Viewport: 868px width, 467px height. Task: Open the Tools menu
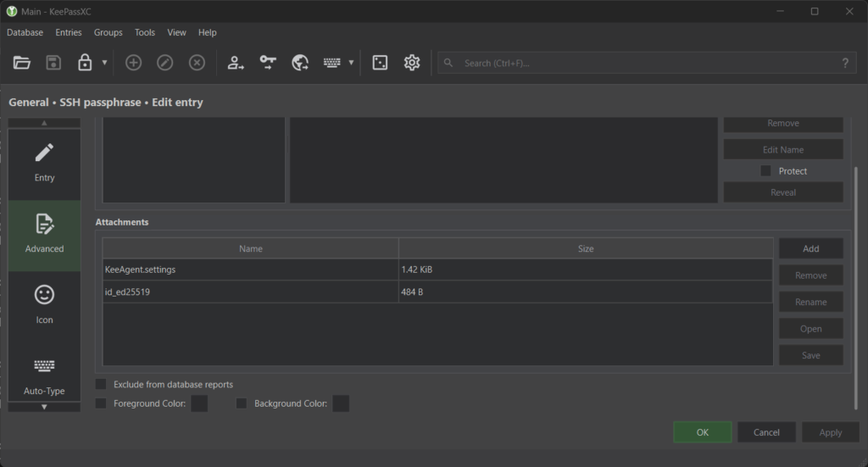[x=145, y=33]
